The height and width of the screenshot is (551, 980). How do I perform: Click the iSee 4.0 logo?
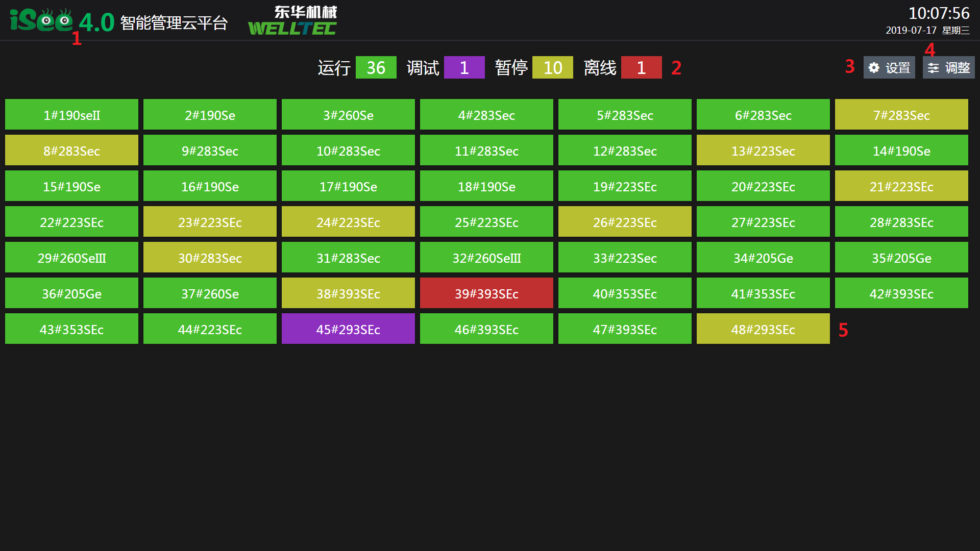[x=61, y=21]
